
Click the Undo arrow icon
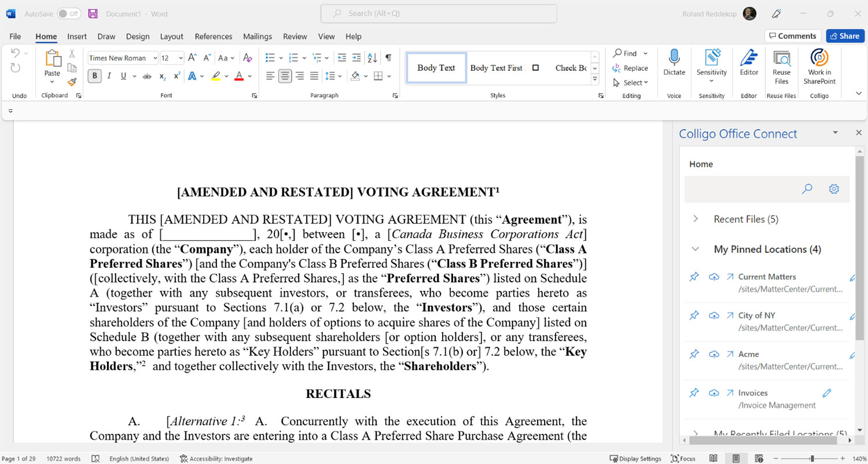tap(16, 53)
